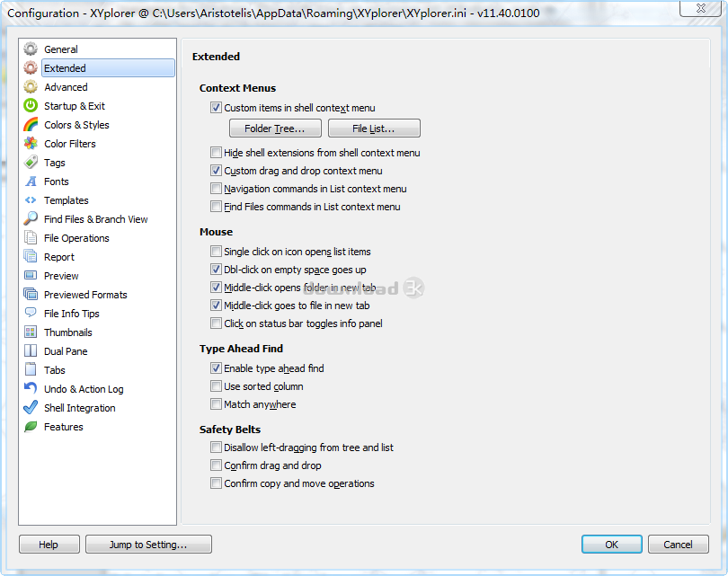Open the Undo & Action Log settings
Image resolution: width=728 pixels, height=576 pixels.
[x=84, y=389]
